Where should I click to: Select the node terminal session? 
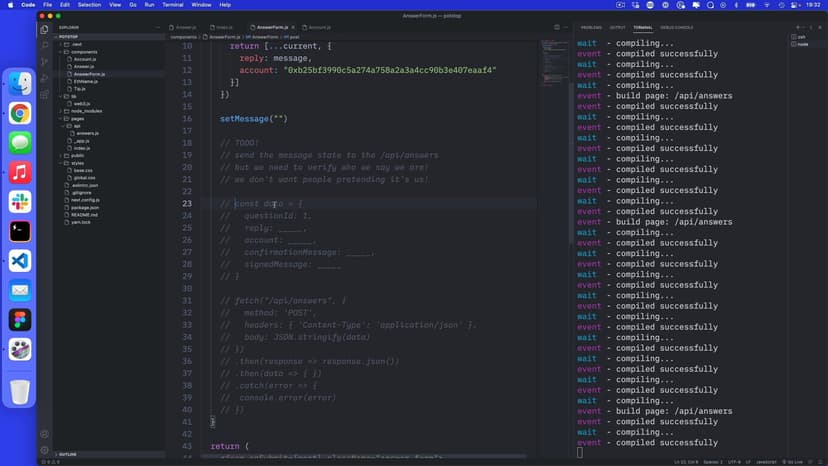(805, 44)
